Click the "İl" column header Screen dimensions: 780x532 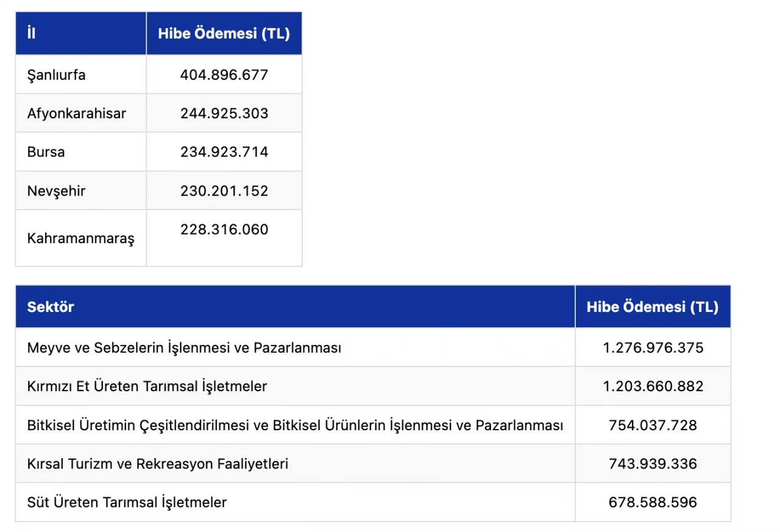[32, 34]
